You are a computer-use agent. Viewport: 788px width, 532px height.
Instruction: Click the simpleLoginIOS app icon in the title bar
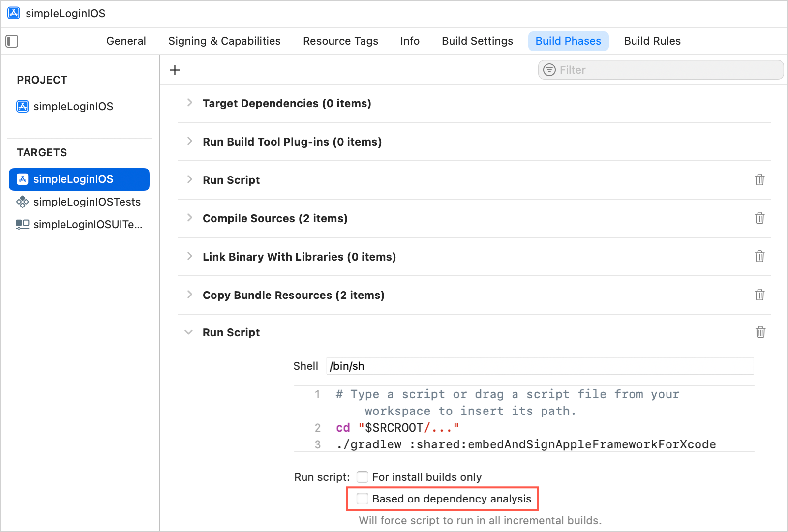[x=13, y=13]
